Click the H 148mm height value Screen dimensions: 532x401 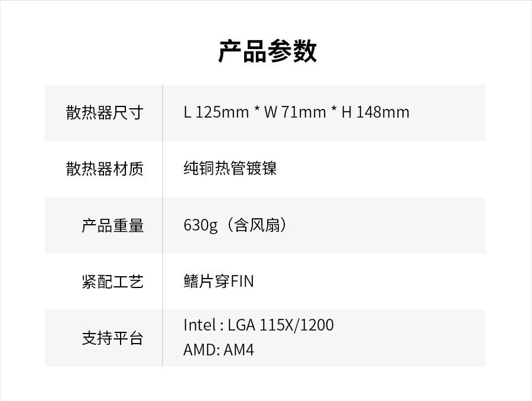tap(375, 112)
